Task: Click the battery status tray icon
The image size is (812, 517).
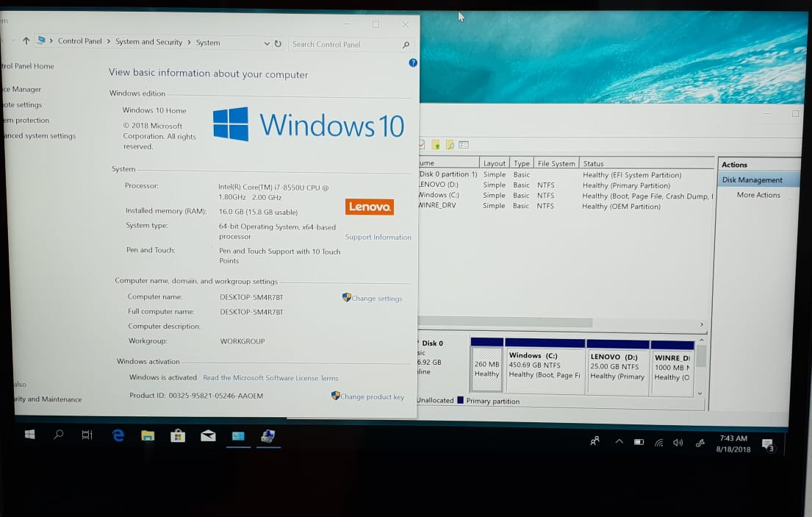Action: 639,442
